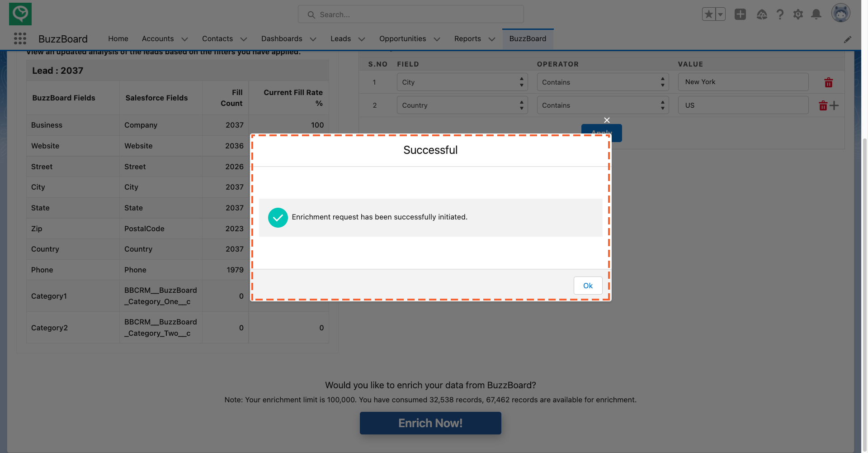Open the Setup gear icon
868x453 pixels.
click(798, 14)
